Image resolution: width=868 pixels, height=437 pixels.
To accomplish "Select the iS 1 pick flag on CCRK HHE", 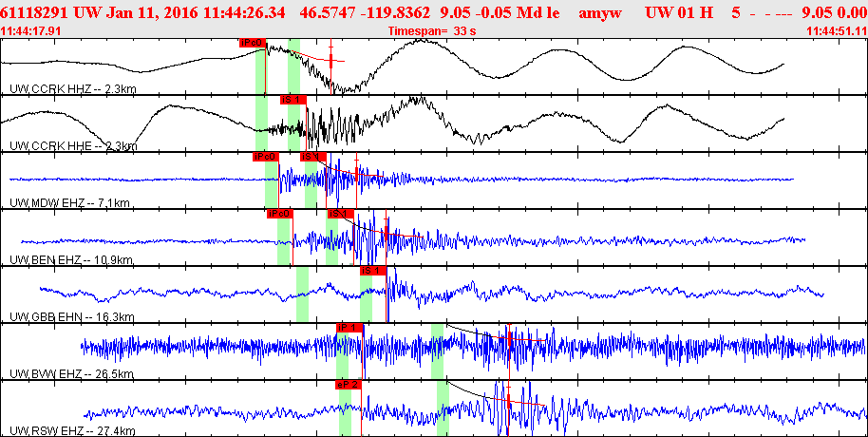I will point(292,100).
